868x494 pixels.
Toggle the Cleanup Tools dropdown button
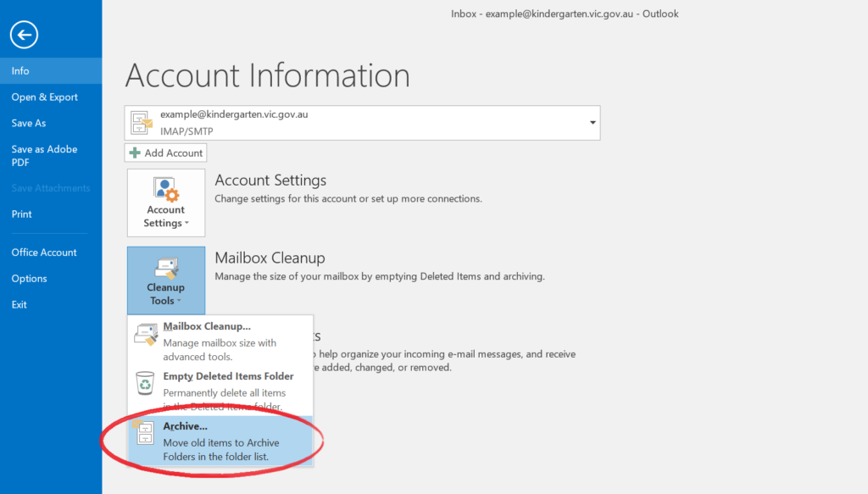pyautogui.click(x=166, y=280)
